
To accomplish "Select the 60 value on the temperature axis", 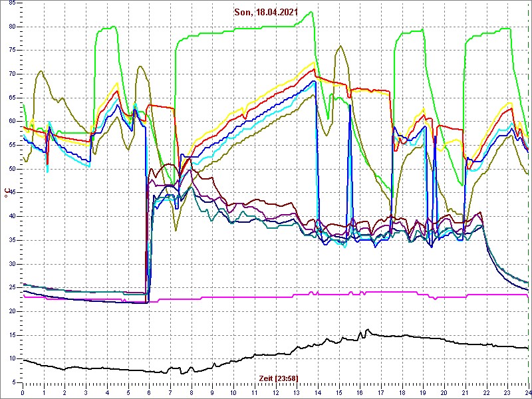I will [x=13, y=122].
